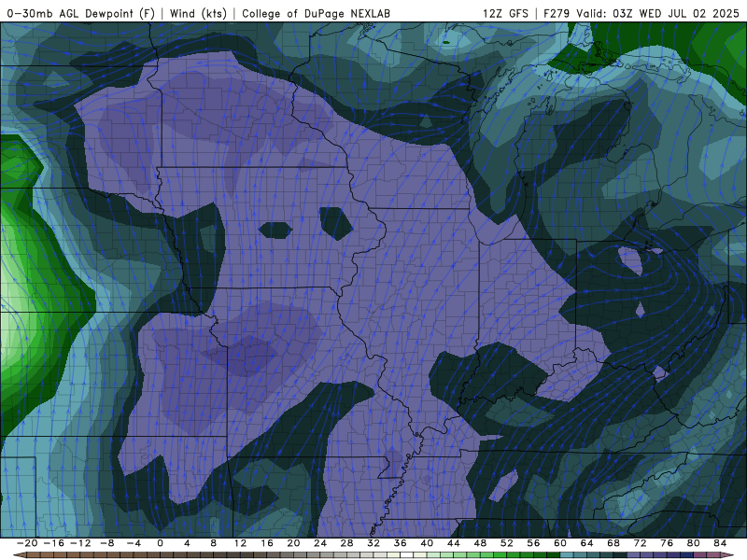This screenshot has height=560, width=747.
Task: Click the 'Wind (kts)' header label
Action: (x=198, y=13)
